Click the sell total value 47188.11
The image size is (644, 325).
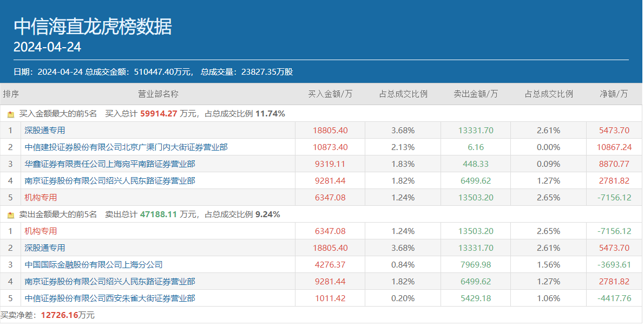pos(159,215)
